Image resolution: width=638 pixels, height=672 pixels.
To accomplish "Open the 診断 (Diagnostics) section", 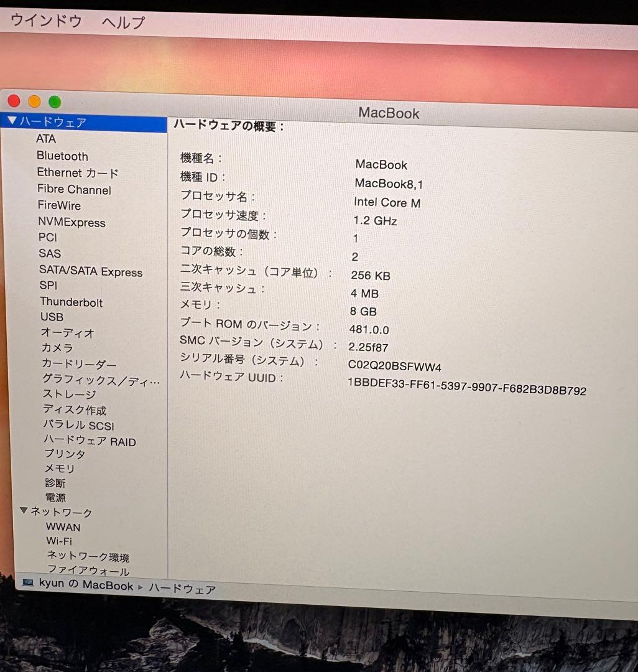I will tap(56, 483).
